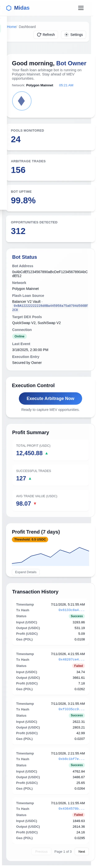
Task: Expand Details under Profit Trend chart
Action: [26, 572]
